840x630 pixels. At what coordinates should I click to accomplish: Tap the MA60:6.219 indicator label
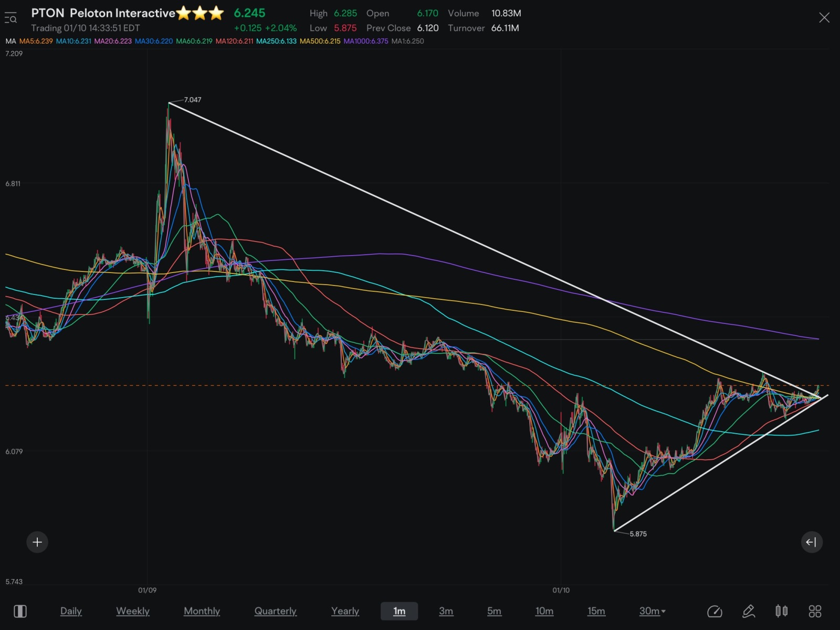(194, 41)
